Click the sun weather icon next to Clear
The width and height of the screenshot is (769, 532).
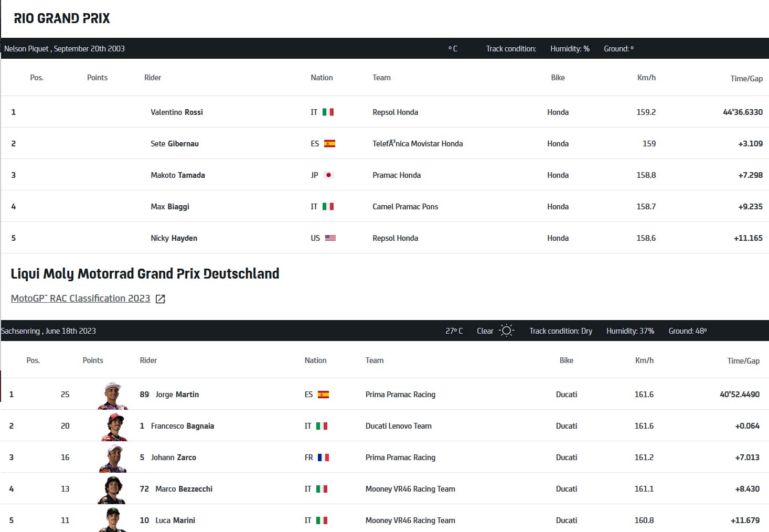pyautogui.click(x=506, y=331)
